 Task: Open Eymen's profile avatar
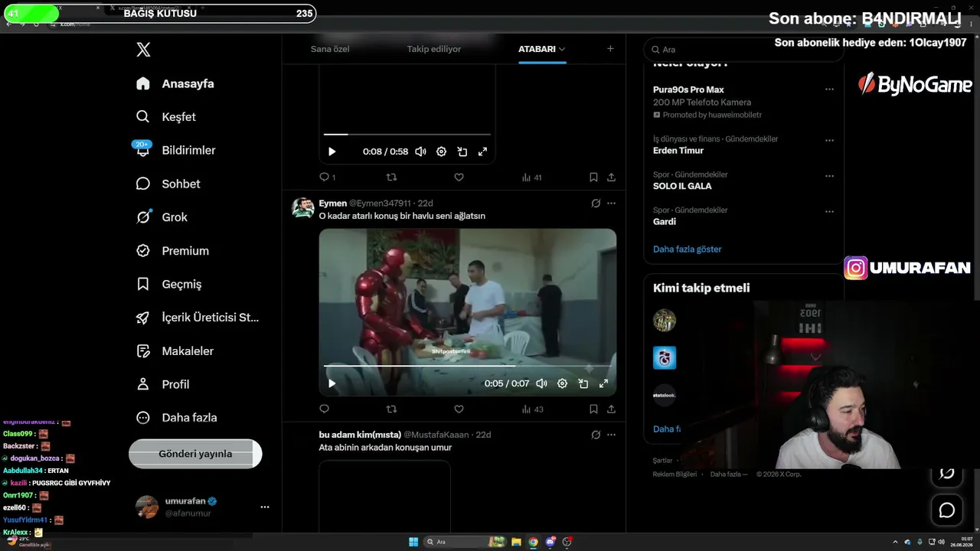[303, 207]
